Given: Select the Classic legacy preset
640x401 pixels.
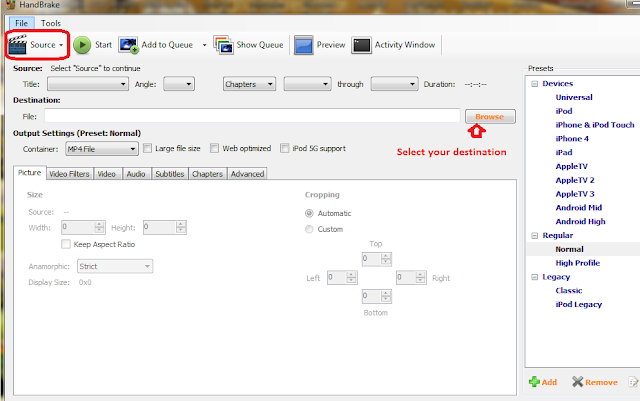Looking at the screenshot, I should [x=569, y=291].
